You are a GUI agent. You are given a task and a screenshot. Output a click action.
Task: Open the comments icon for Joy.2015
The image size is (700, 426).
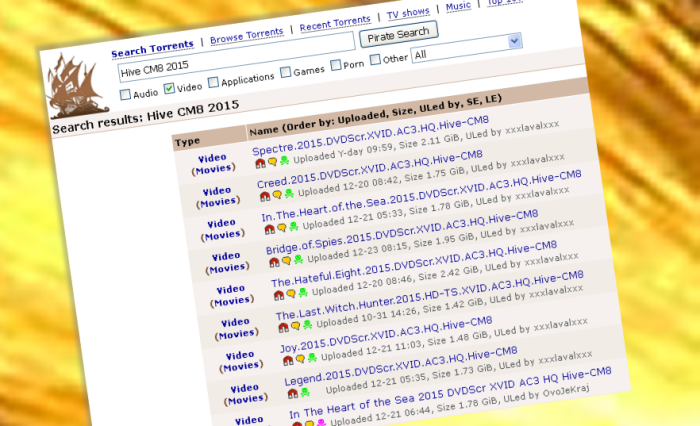(x=300, y=359)
